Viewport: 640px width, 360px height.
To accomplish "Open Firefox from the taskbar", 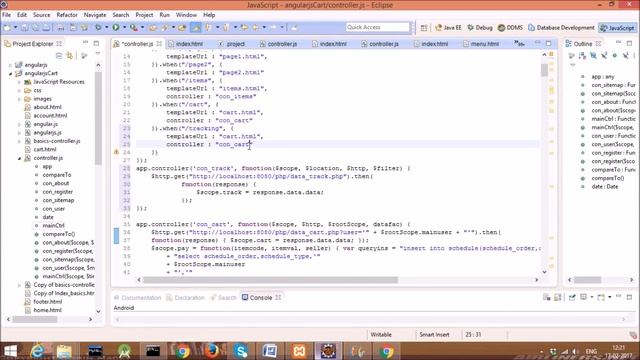I will pyautogui.click(x=211, y=351).
